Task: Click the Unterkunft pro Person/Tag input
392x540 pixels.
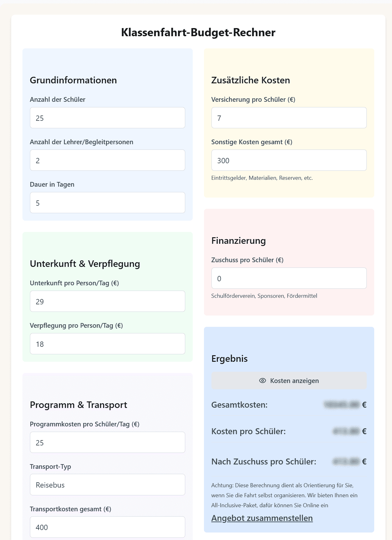Action: pyautogui.click(x=107, y=301)
